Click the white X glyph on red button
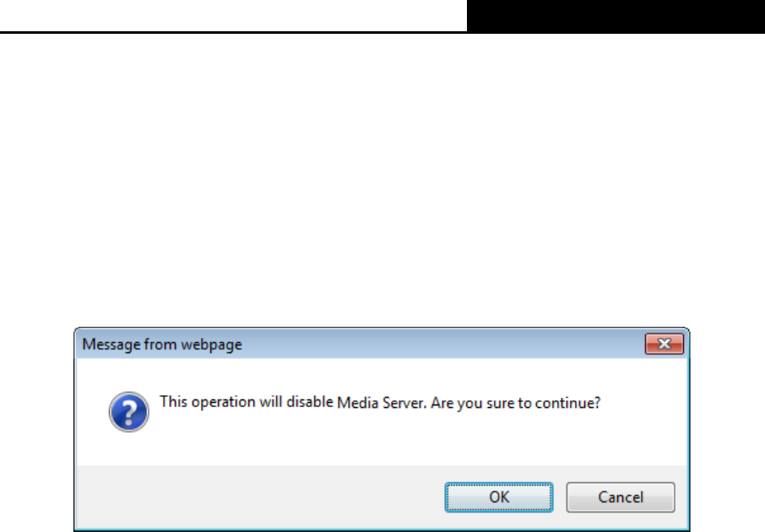The width and height of the screenshot is (765, 532). click(664, 344)
